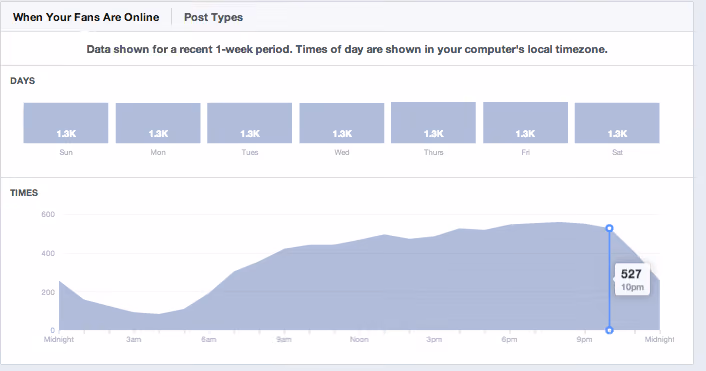Click the 9pm label on time axis

[x=584, y=339]
